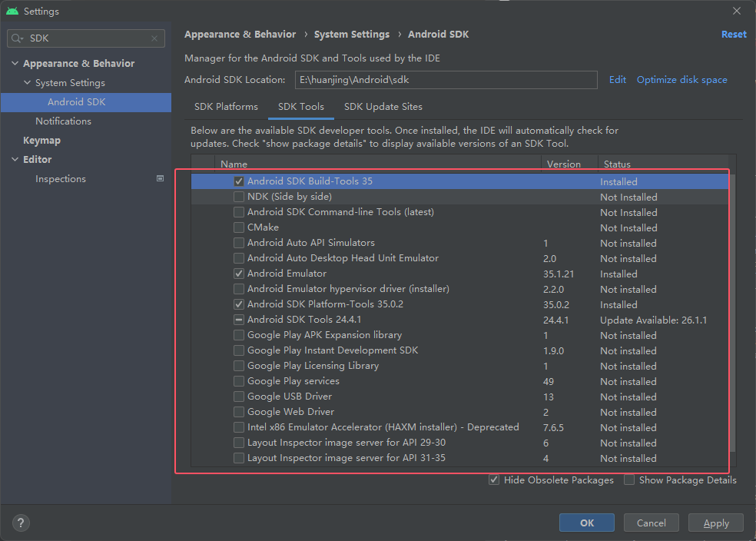Image resolution: width=756 pixels, height=541 pixels.
Task: Confirm with the OK button
Action: (587, 523)
